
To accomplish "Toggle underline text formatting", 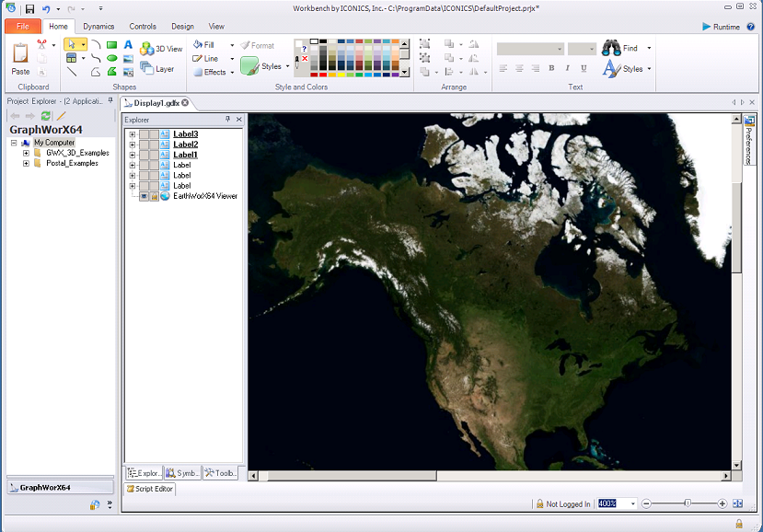I will pos(583,67).
